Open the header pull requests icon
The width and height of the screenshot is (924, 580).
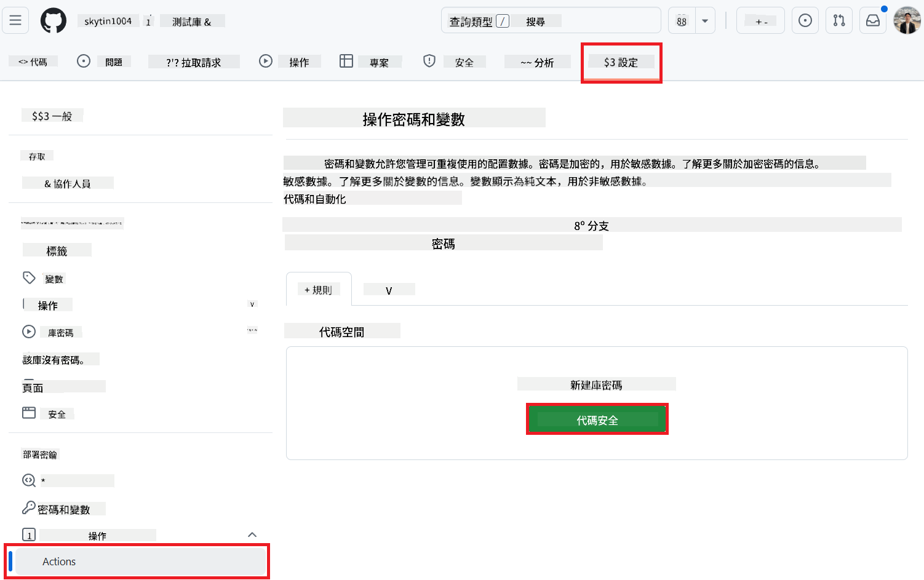(x=839, y=20)
